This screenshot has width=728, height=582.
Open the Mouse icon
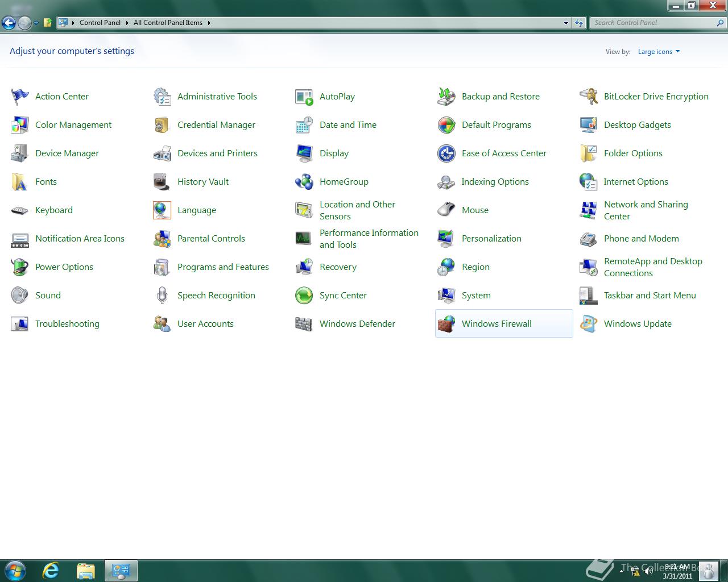tap(446, 210)
